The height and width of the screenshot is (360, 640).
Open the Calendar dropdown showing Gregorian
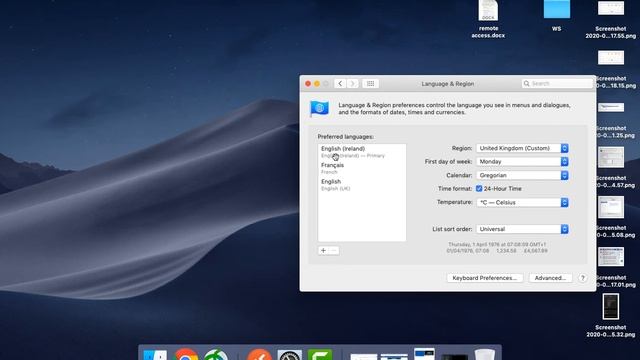coord(522,175)
